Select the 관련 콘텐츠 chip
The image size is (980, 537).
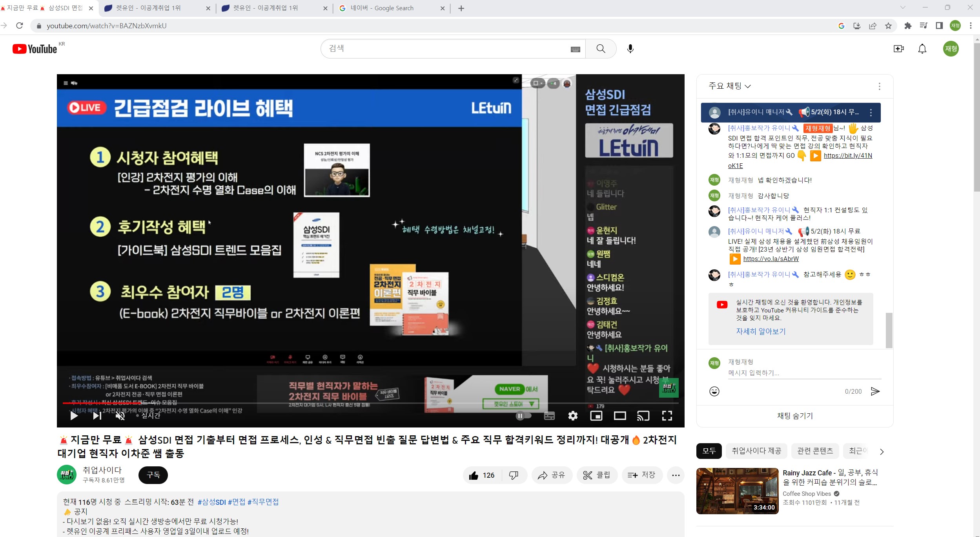pos(815,451)
